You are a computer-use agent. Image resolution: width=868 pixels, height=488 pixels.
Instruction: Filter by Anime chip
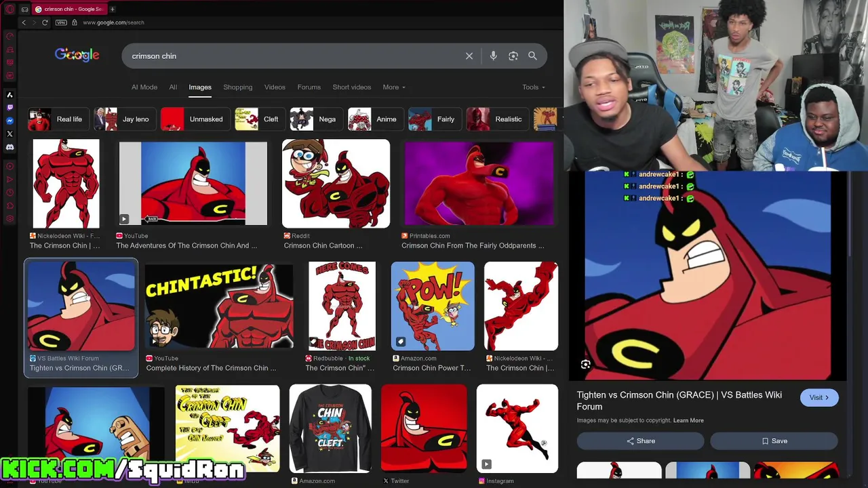(375, 119)
